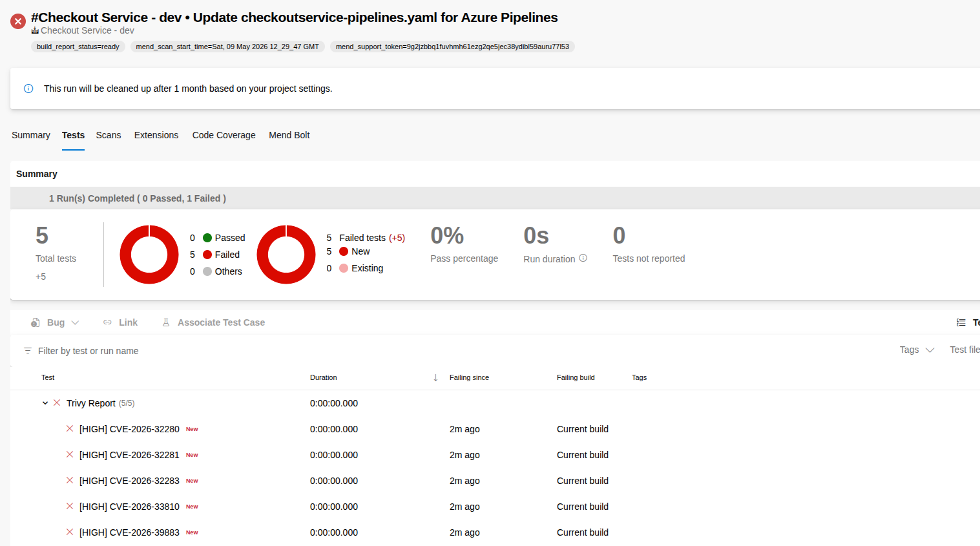This screenshot has height=546, width=980.
Task: Click the failed tests donut chart beside the New legend
Action: click(286, 255)
